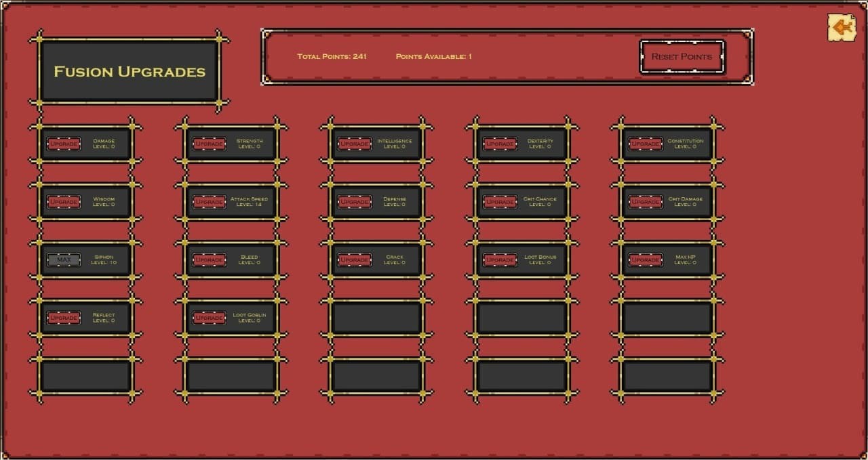The height and width of the screenshot is (460, 868).
Task: Click Reset Points
Action: pos(682,57)
